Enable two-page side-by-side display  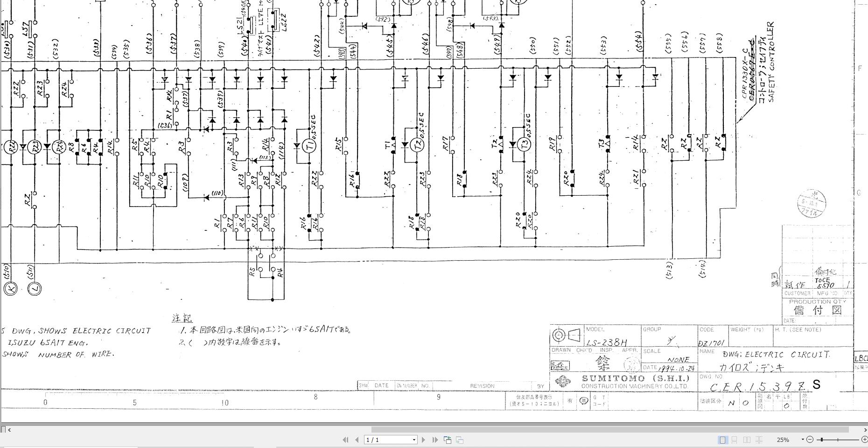pos(747,440)
